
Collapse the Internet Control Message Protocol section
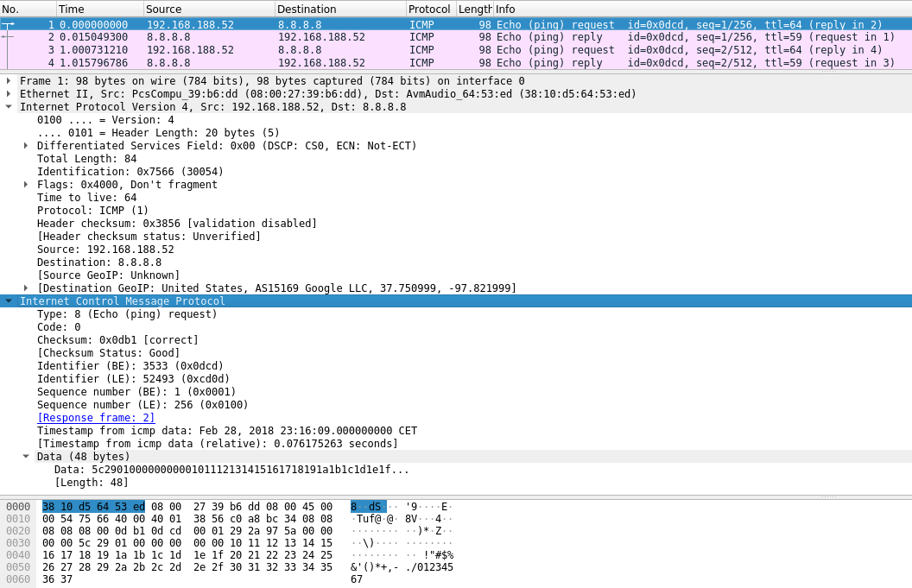(x=9, y=301)
